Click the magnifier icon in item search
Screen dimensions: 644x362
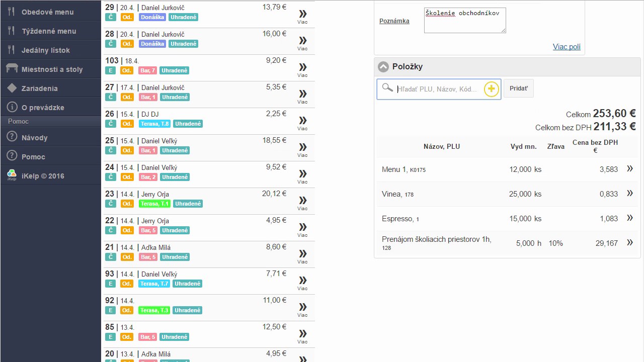(x=387, y=88)
